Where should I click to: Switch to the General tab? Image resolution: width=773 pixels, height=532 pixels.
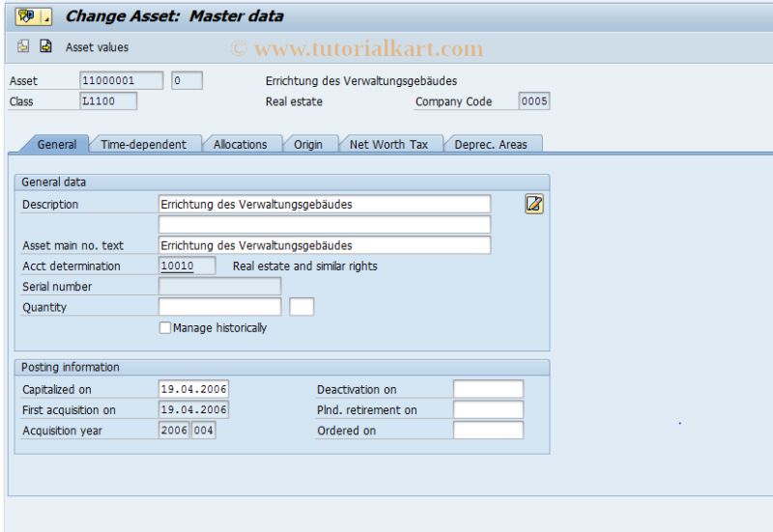(x=57, y=144)
